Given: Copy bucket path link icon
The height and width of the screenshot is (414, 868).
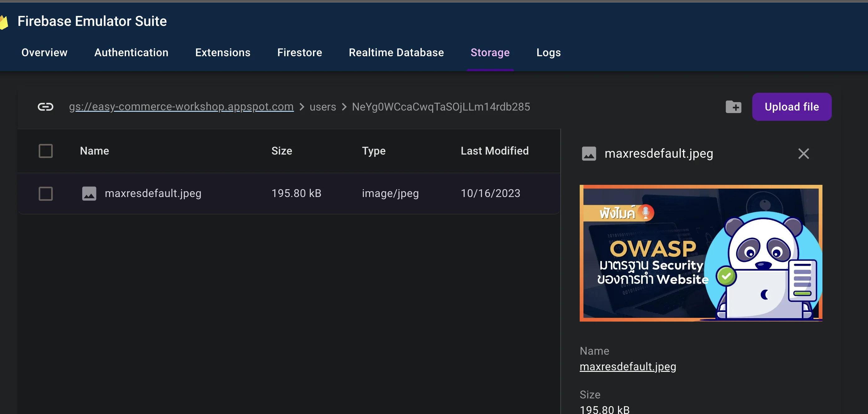Looking at the screenshot, I should tap(46, 107).
